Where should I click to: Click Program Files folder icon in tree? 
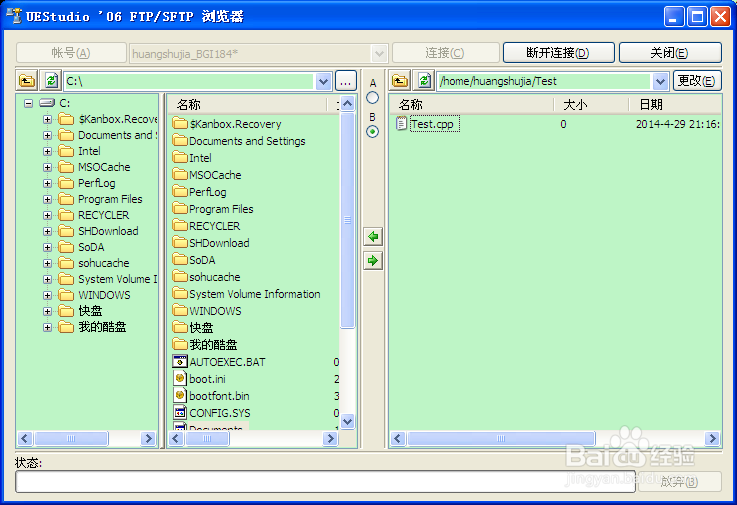(66, 199)
